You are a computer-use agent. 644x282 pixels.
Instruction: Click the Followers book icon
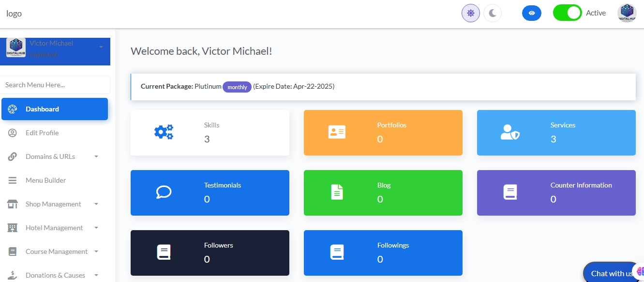tap(164, 252)
